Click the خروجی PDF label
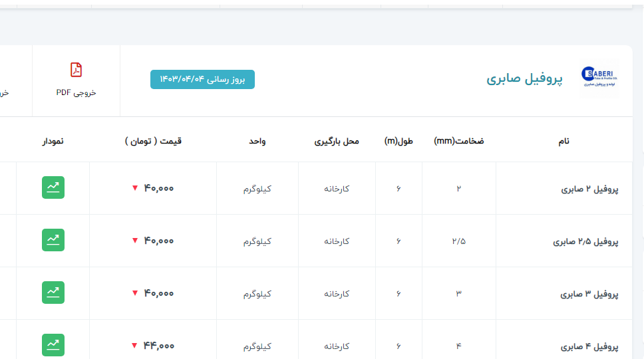The height and width of the screenshot is (359, 644). tap(77, 92)
